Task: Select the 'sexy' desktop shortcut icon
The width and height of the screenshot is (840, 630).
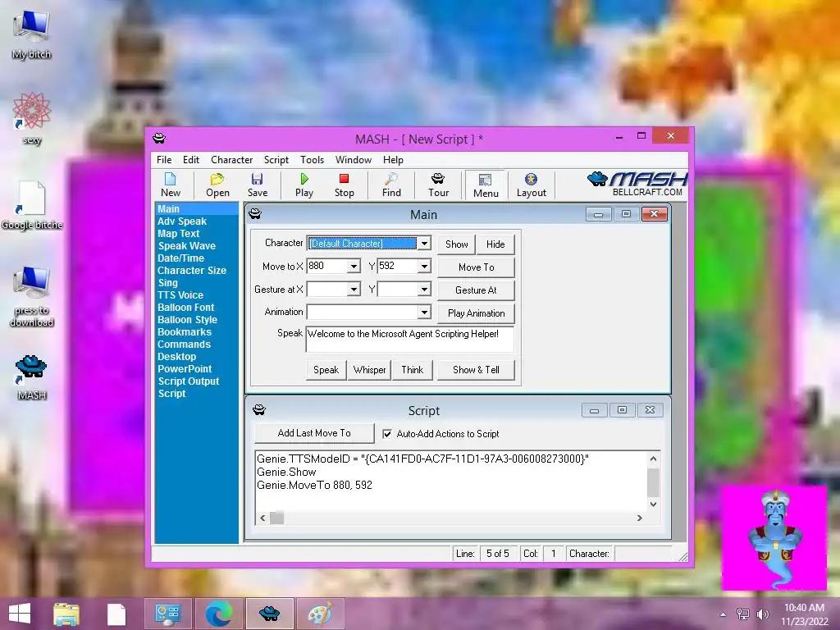Action: [32, 119]
